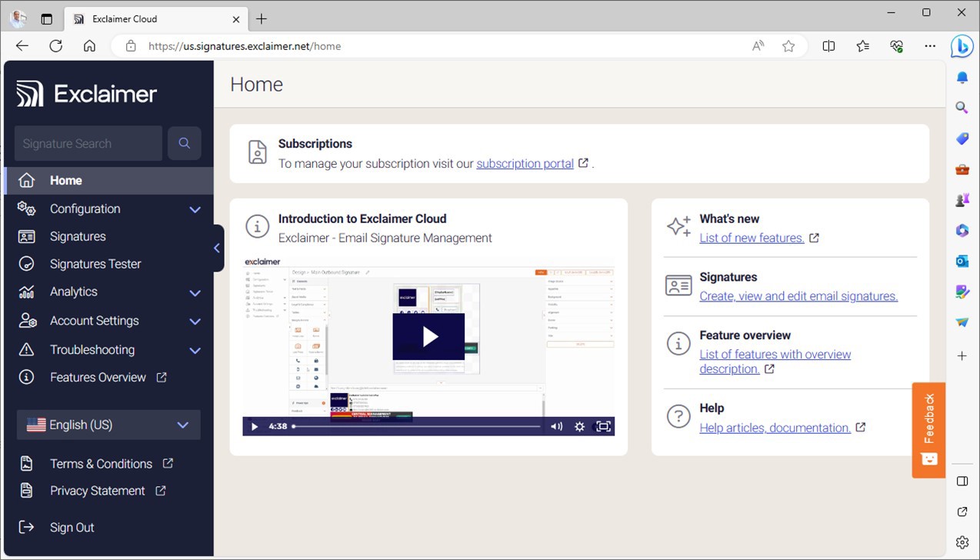Play the introduction video center button
Image resolution: width=980 pixels, height=560 pixels.
pyautogui.click(x=428, y=336)
